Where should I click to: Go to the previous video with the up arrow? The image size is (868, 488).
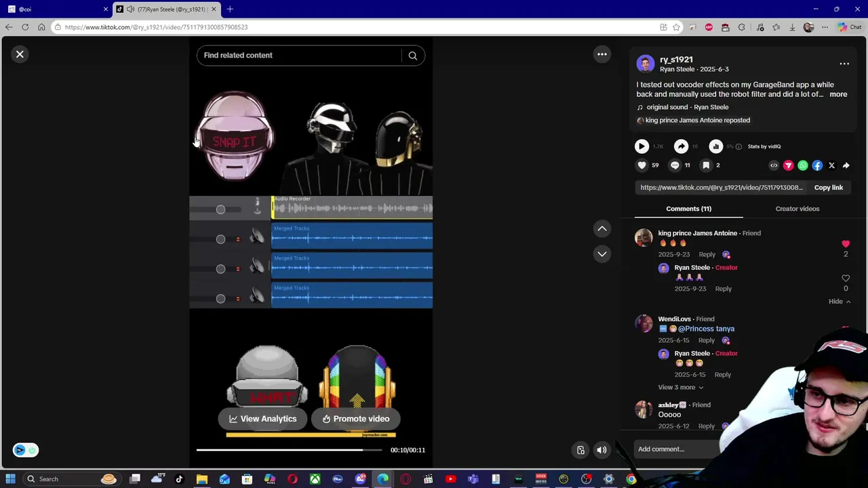(601, 229)
